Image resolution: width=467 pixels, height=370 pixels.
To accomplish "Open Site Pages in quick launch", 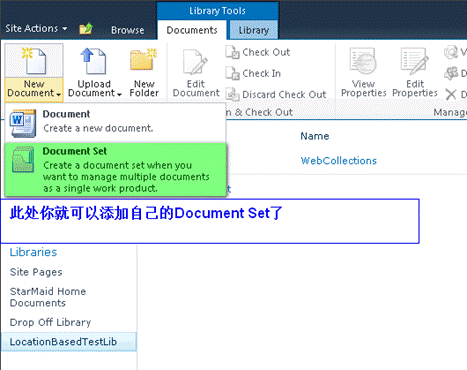I will coord(36,272).
